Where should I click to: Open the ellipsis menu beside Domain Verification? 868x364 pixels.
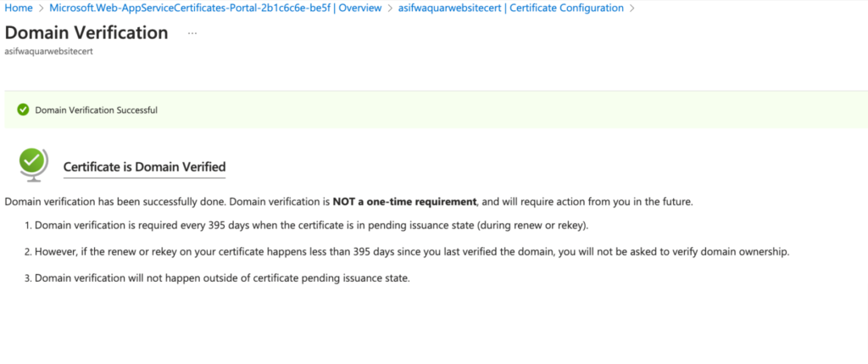[192, 33]
